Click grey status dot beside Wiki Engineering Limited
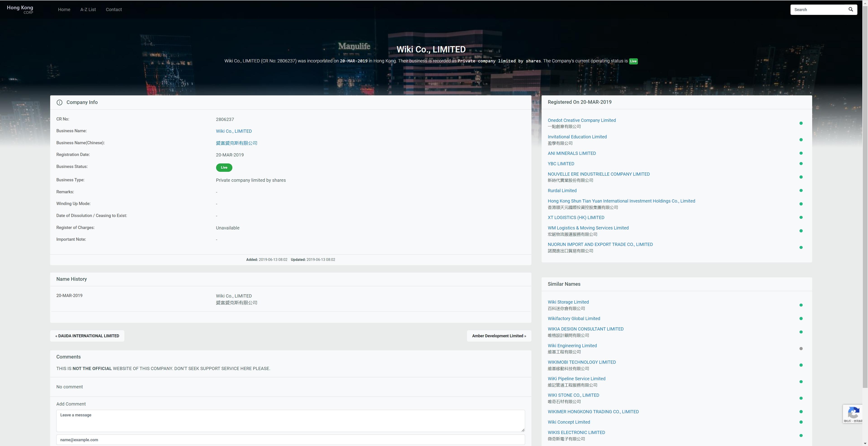This screenshot has width=868, height=446. 801,349
